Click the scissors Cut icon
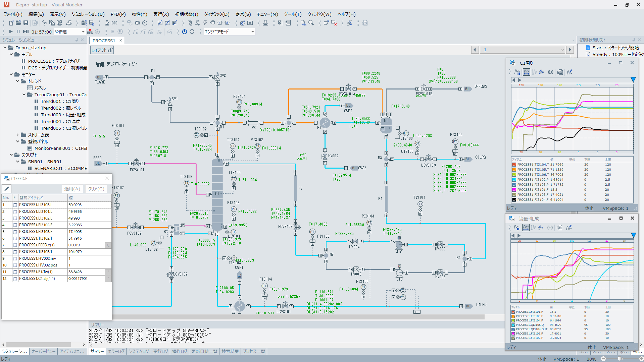Image resolution: width=644 pixels, height=362 pixels. [x=44, y=23]
